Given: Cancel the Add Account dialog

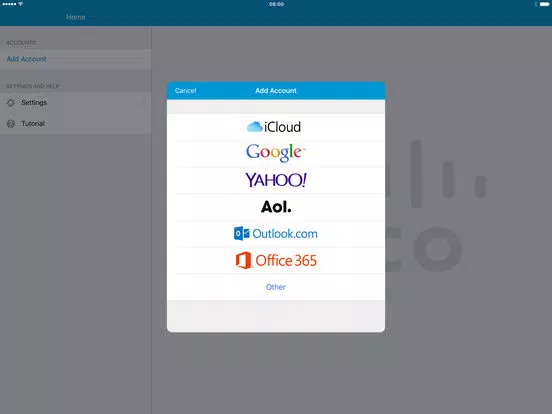Looking at the screenshot, I should coord(185,91).
